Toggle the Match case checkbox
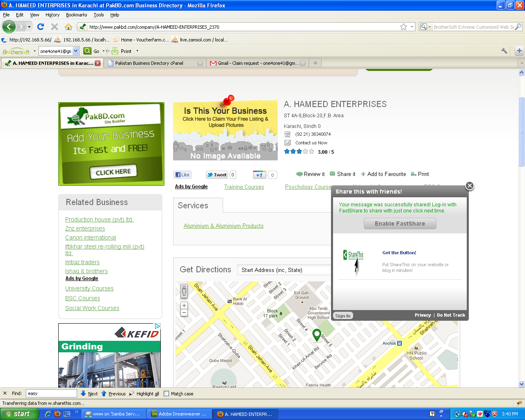 166,394
